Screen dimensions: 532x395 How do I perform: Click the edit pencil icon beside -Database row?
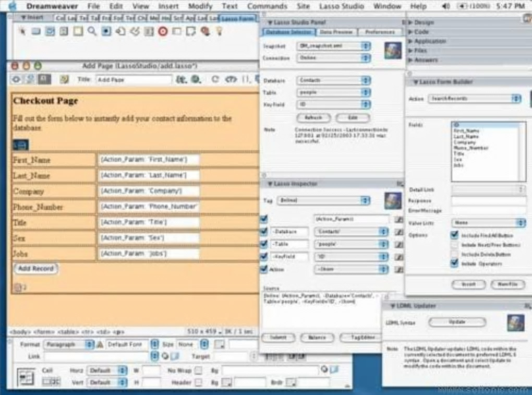[x=399, y=232]
